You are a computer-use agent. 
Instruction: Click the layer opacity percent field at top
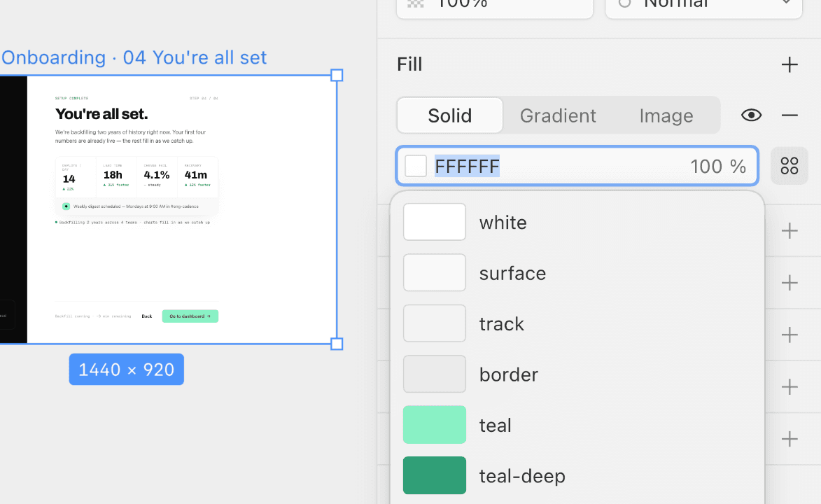(495, 6)
